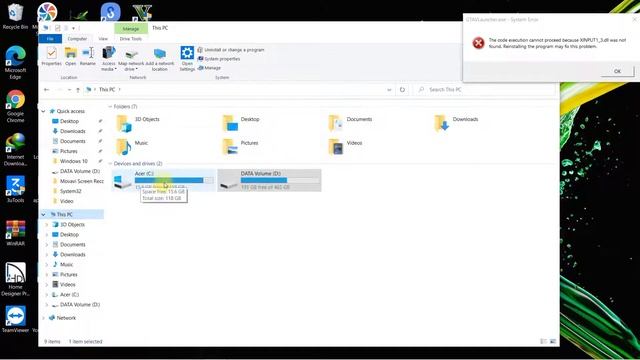Open Recycle Bin desktop icon
This screenshot has width=640, height=360.
point(15,16)
